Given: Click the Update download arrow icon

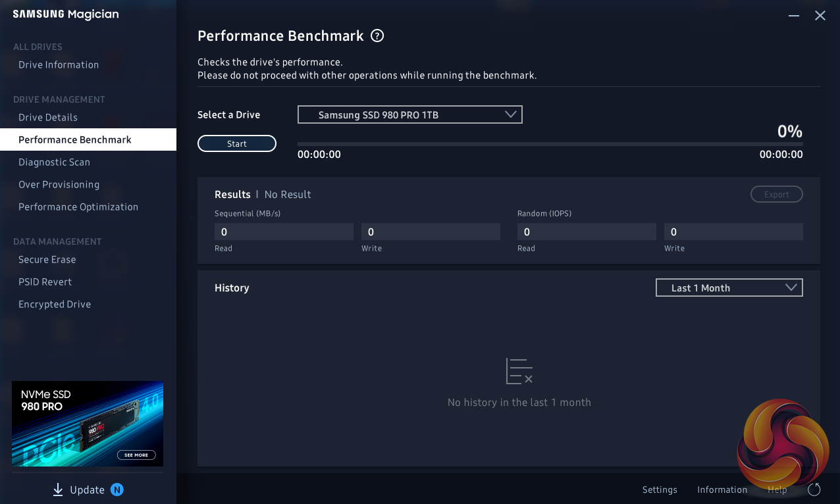Looking at the screenshot, I should [x=58, y=490].
